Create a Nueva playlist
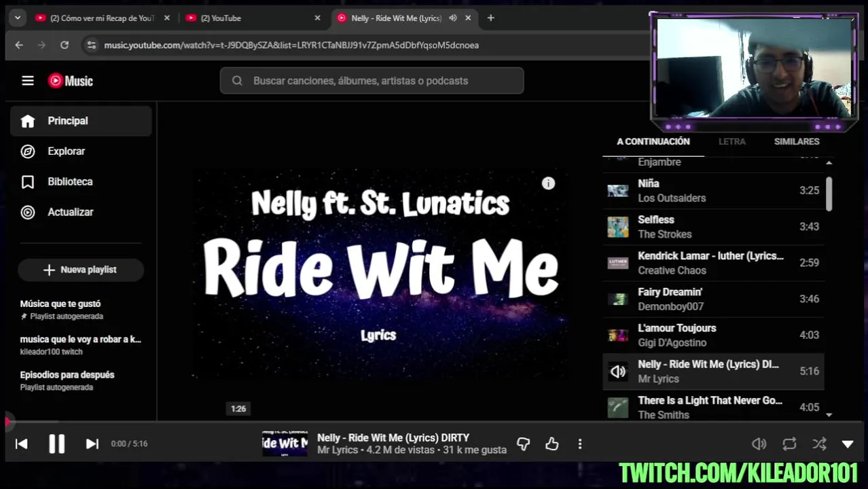Viewport: 868px width, 489px height. [x=81, y=270]
